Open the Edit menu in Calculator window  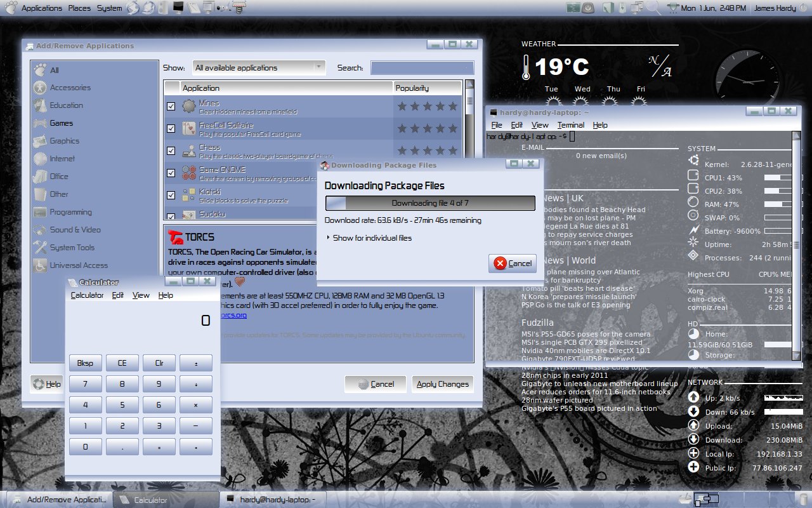(x=118, y=295)
